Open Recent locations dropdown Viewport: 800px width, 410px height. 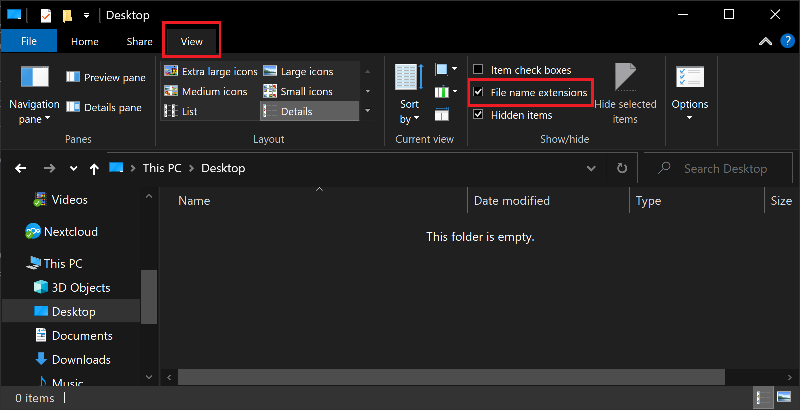pos(73,169)
